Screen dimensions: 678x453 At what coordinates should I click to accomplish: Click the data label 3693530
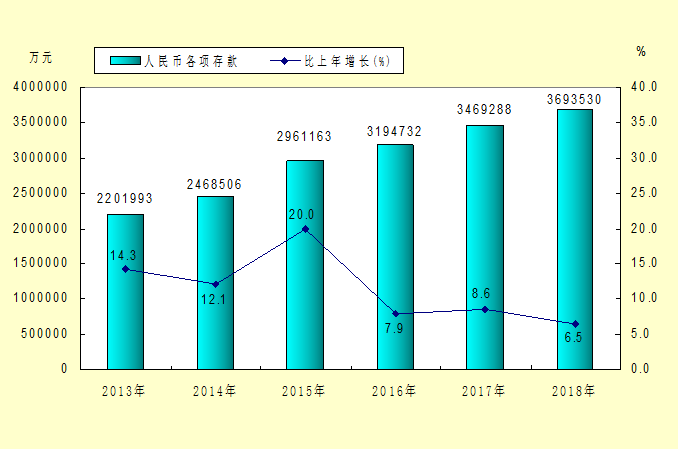tap(574, 99)
